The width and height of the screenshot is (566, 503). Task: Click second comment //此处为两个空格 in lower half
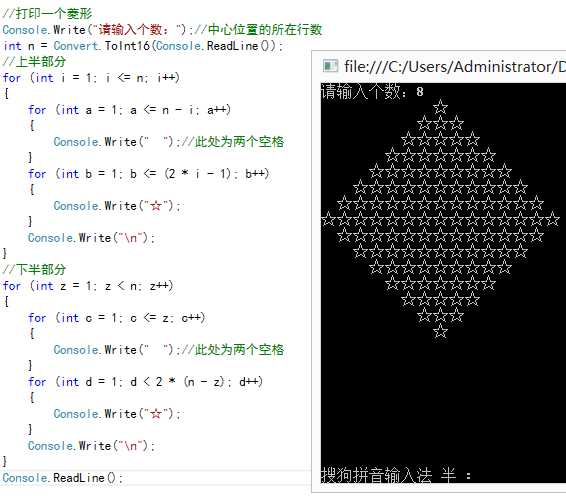232,350
